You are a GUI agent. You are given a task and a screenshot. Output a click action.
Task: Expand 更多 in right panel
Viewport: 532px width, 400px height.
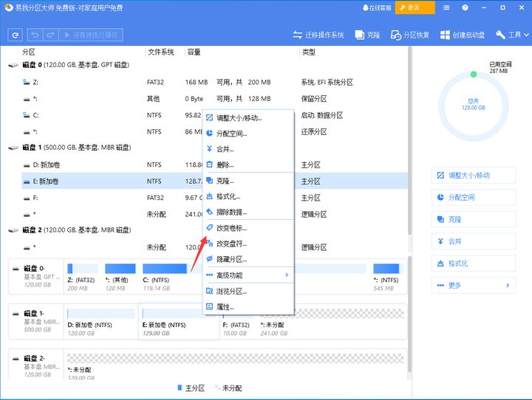point(474,286)
